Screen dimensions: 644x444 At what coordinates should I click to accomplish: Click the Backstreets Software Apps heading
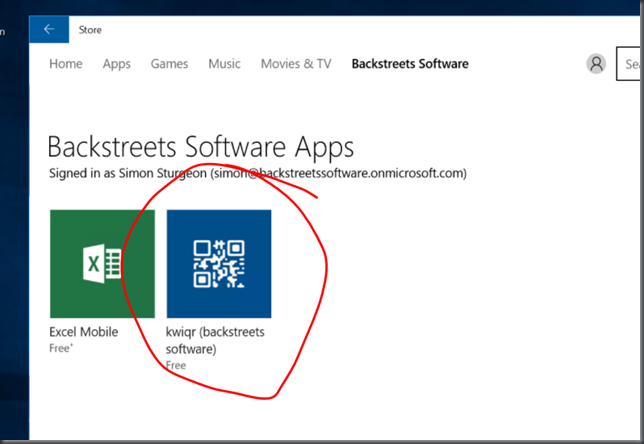[201, 147]
